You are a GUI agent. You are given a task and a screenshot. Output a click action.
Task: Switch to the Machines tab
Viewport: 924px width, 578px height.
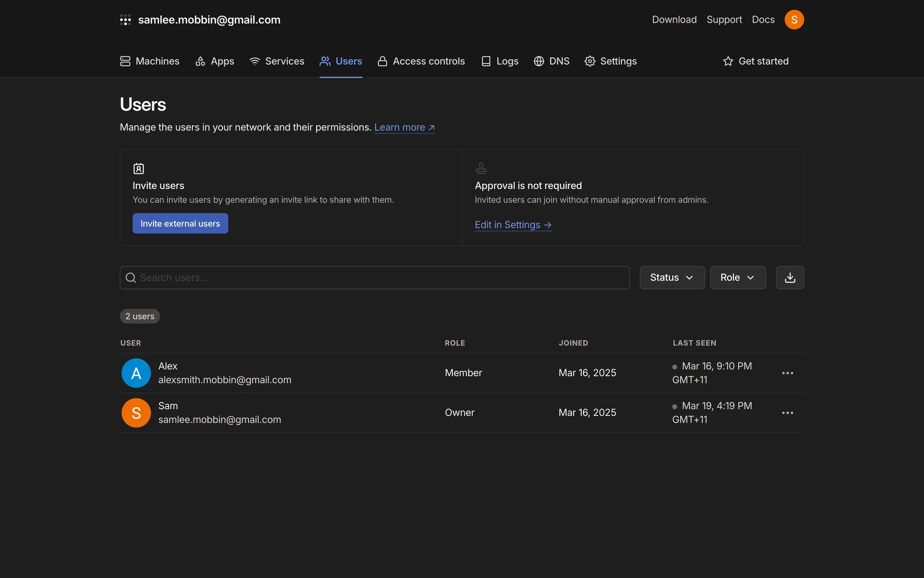(x=150, y=61)
